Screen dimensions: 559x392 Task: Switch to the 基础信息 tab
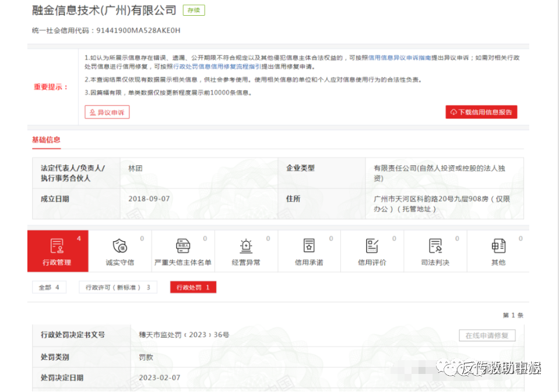tap(47, 140)
